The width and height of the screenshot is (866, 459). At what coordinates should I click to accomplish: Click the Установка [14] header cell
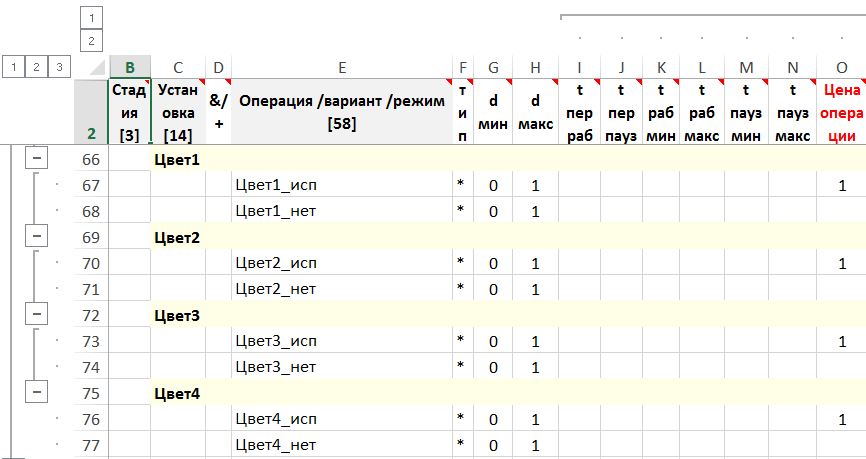(x=178, y=112)
